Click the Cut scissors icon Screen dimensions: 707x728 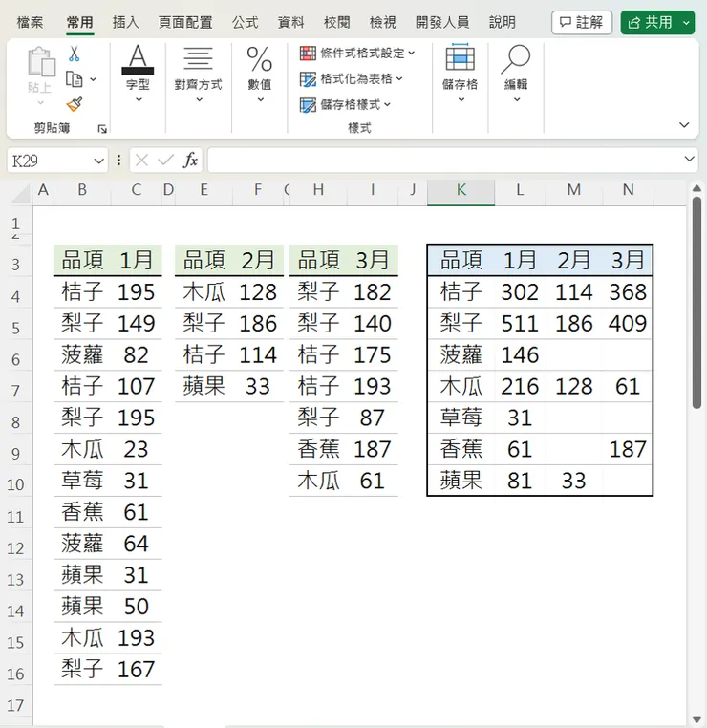tap(74, 54)
